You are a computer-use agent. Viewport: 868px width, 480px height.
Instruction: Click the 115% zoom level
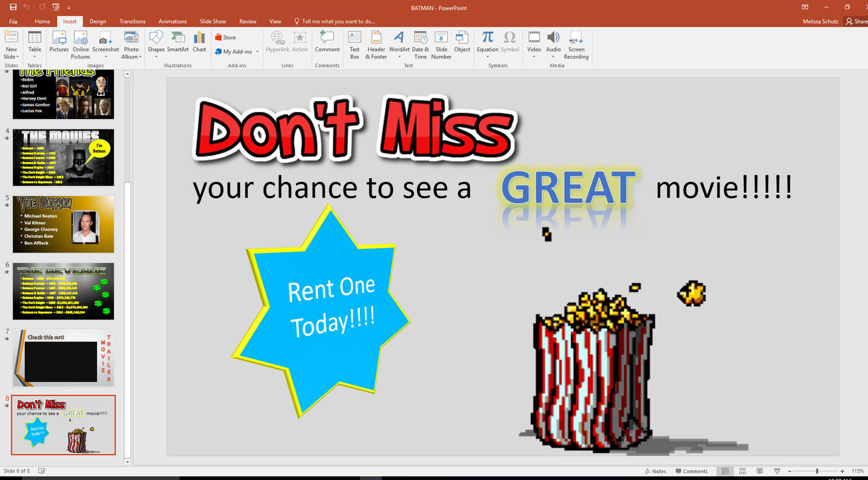[858, 471]
